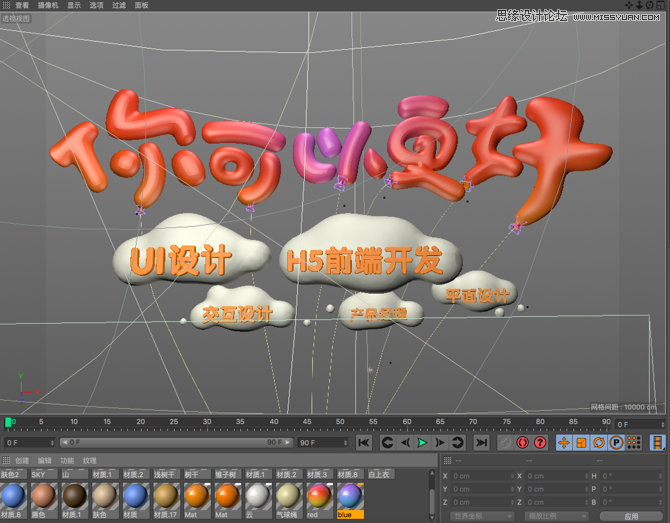This screenshot has height=523, width=670.
Task: Open the 世界坐标 coordinate system dropdown
Action: click(x=482, y=516)
